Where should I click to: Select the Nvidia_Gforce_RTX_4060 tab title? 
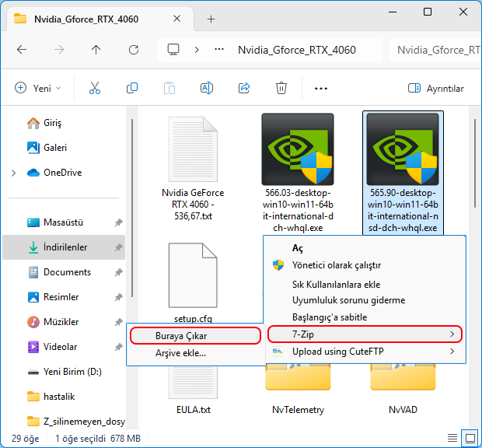(x=86, y=19)
